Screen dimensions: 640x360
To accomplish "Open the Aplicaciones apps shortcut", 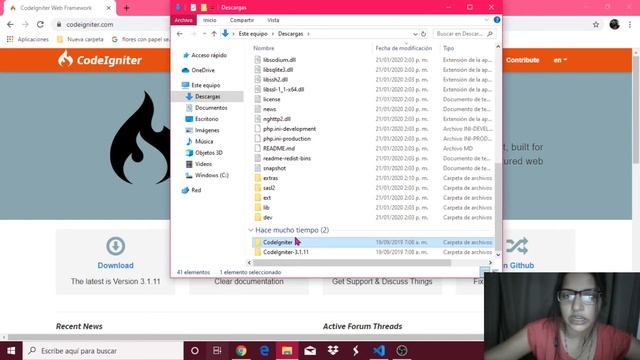I will [28, 39].
